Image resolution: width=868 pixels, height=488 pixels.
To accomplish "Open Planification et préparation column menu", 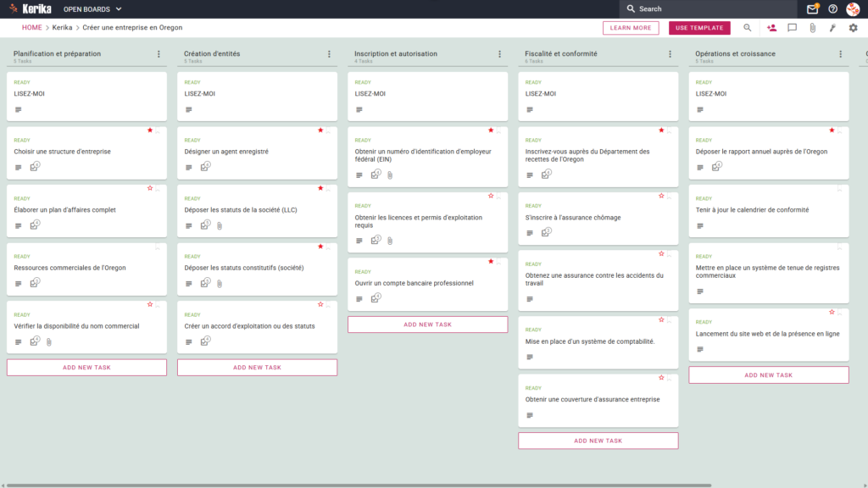I will coord(159,53).
